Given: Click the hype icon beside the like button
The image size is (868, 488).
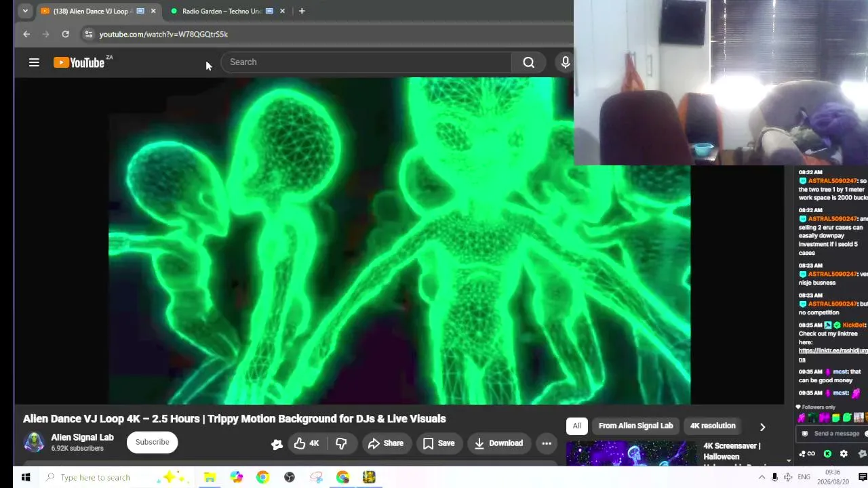Looking at the screenshot, I should (277, 444).
